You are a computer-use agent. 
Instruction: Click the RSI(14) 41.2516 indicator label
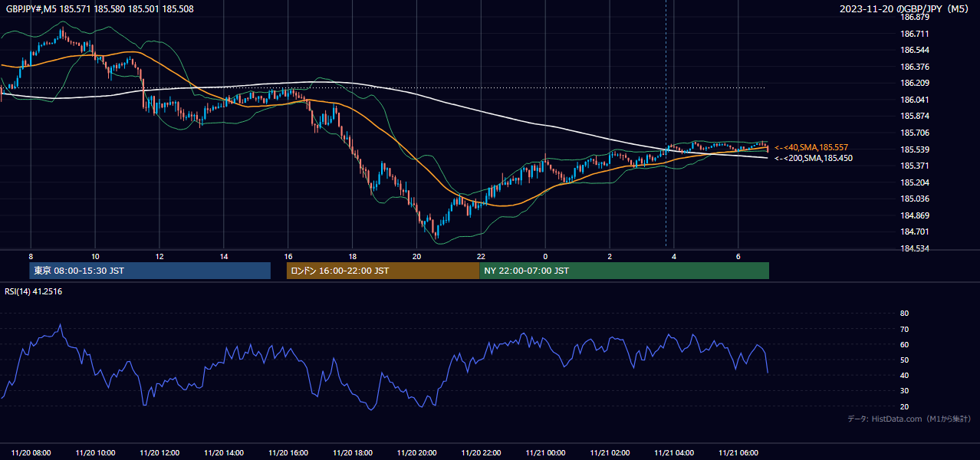(34, 291)
